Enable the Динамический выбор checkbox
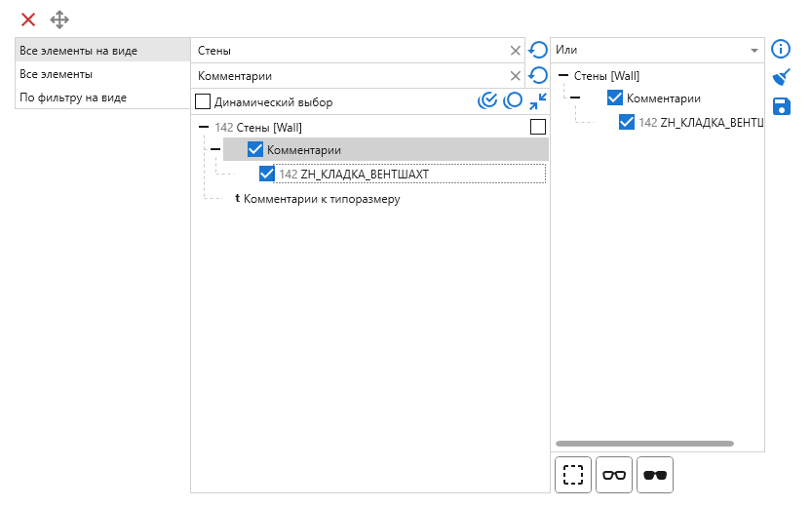 [203, 101]
